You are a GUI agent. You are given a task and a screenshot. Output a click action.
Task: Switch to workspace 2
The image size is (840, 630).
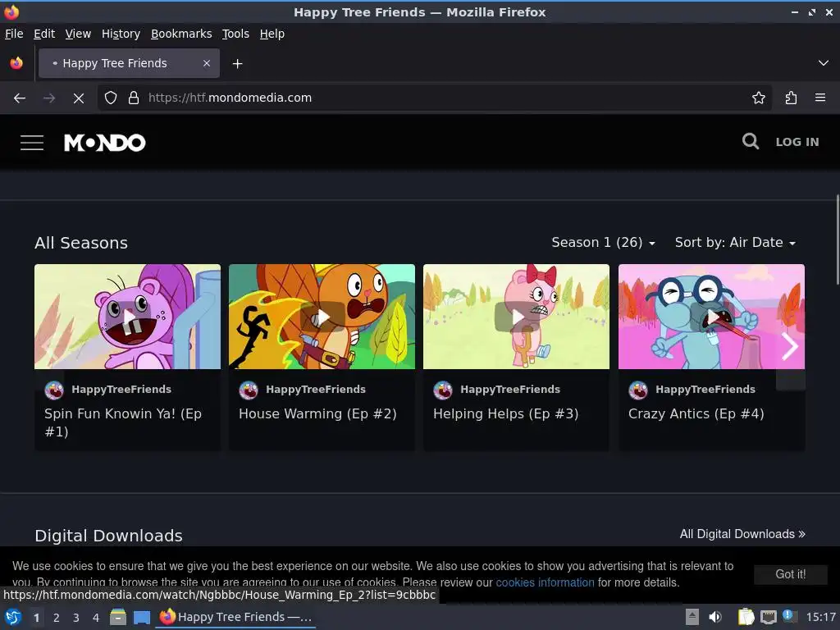57,618
